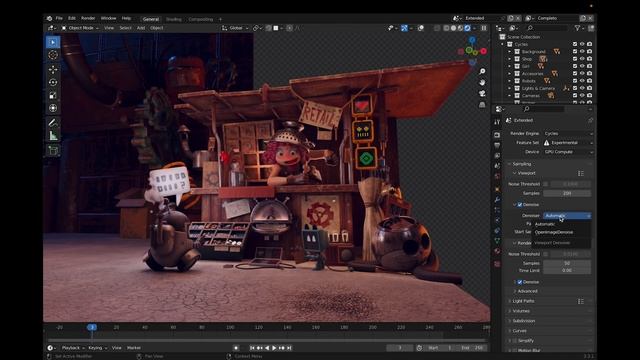Open the Scene properties tab icon
The image size is (640, 360).
pyautogui.click(x=497, y=166)
